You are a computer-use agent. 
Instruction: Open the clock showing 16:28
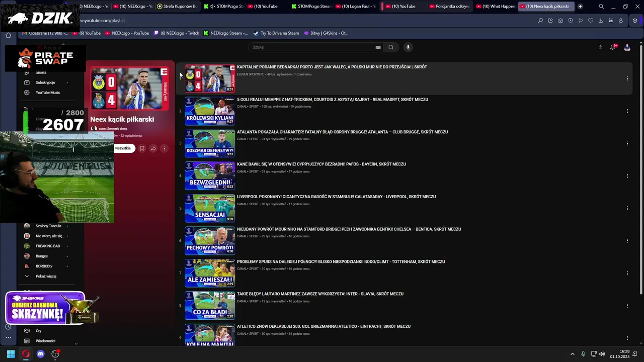[x=620, y=354]
